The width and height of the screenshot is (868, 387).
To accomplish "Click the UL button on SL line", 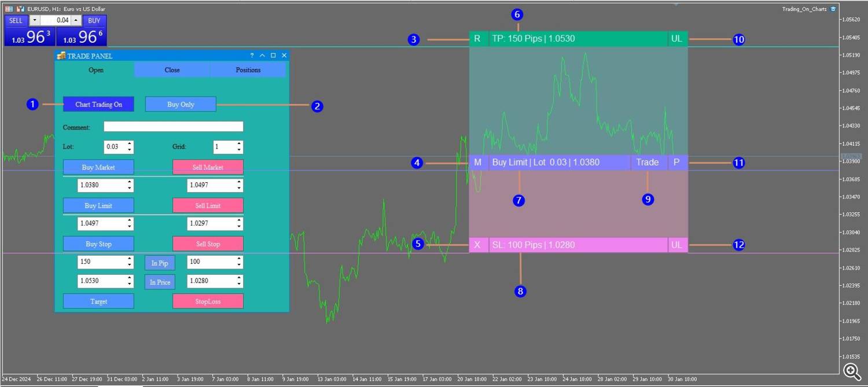I will (x=678, y=245).
